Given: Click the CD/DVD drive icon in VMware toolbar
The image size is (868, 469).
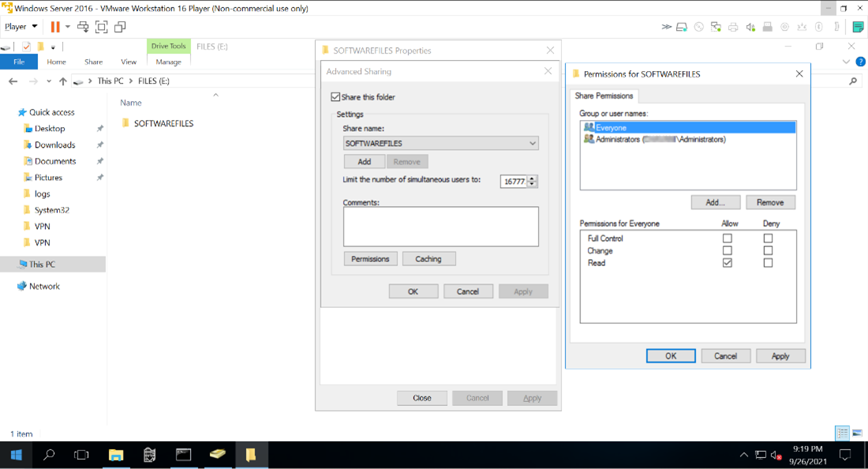Looking at the screenshot, I should pos(699,26).
